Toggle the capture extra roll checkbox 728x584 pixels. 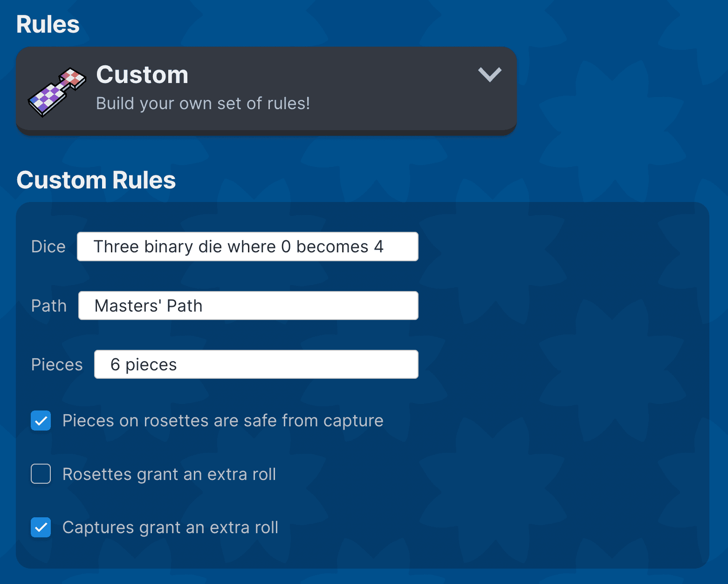point(41,527)
